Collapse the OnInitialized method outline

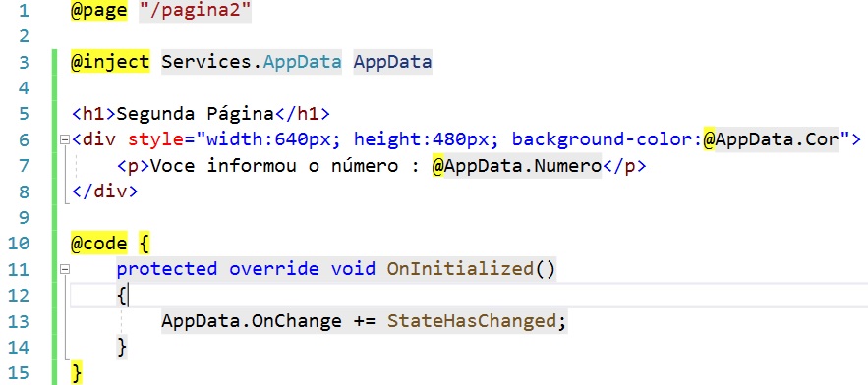(65, 269)
